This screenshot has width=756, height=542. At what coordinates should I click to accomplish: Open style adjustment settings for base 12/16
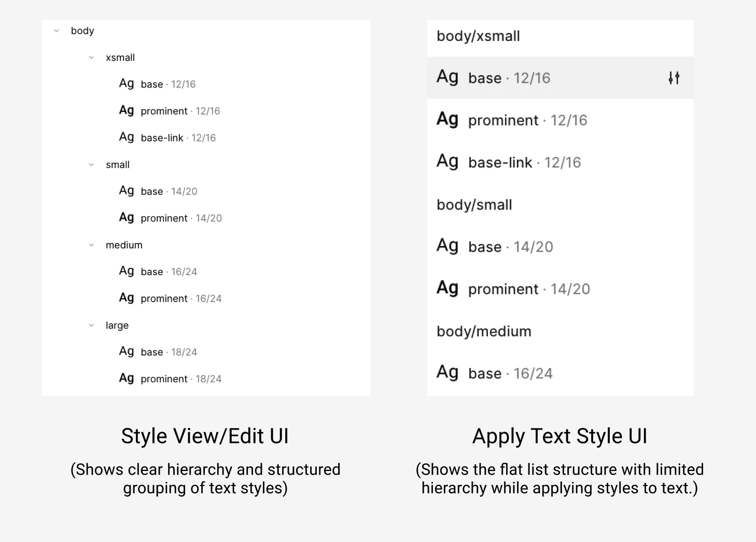(674, 78)
